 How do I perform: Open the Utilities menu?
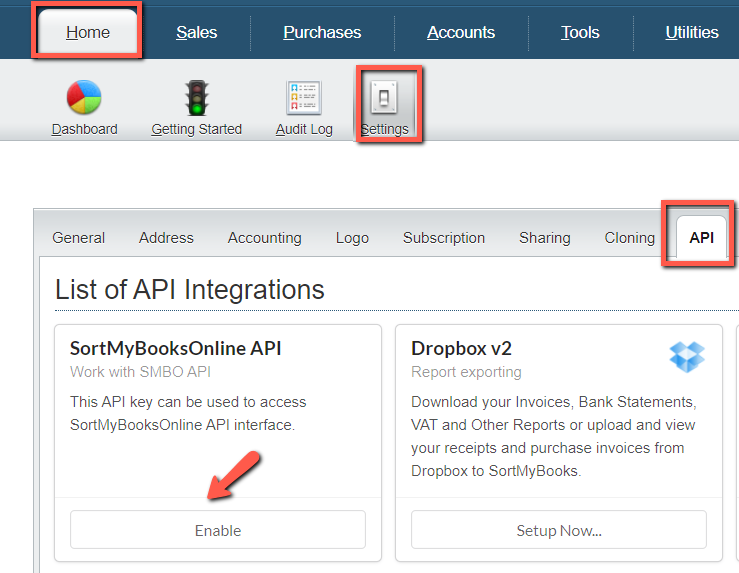point(691,32)
